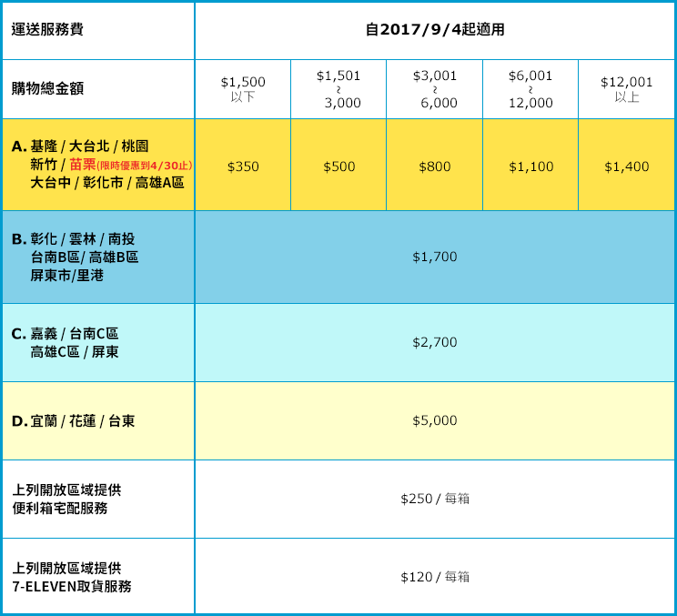677x616 pixels.
Task: Click the $2,700 fee for region C
Action: 434,342
